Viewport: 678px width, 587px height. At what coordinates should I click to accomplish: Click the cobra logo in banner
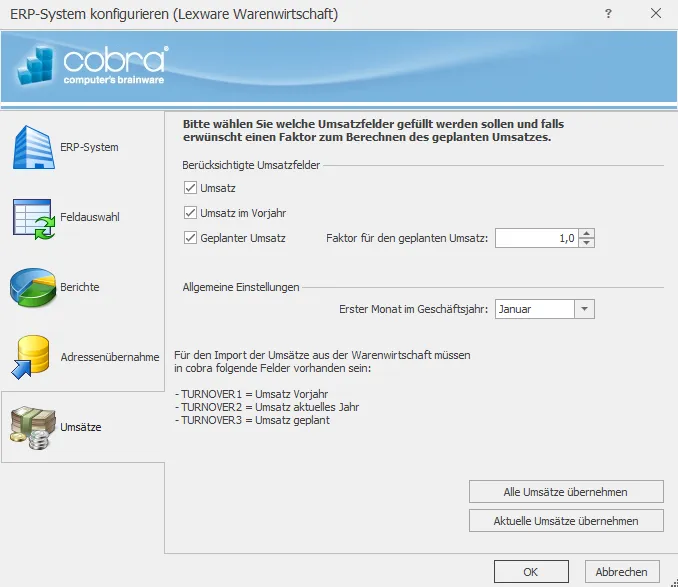pos(92,65)
